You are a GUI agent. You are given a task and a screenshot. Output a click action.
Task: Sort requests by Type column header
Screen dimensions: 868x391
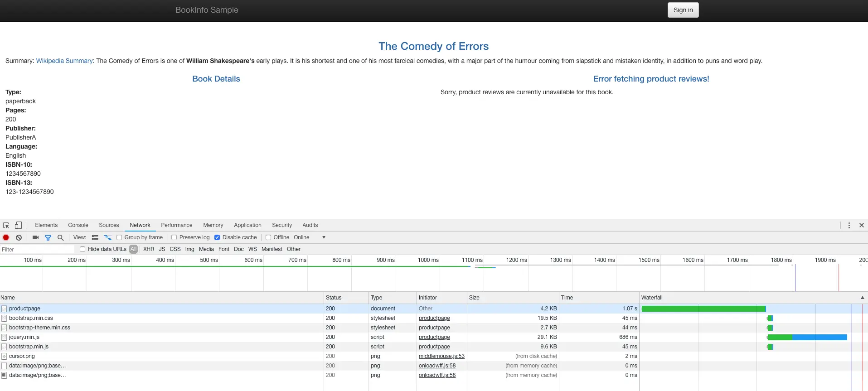[x=393, y=298]
